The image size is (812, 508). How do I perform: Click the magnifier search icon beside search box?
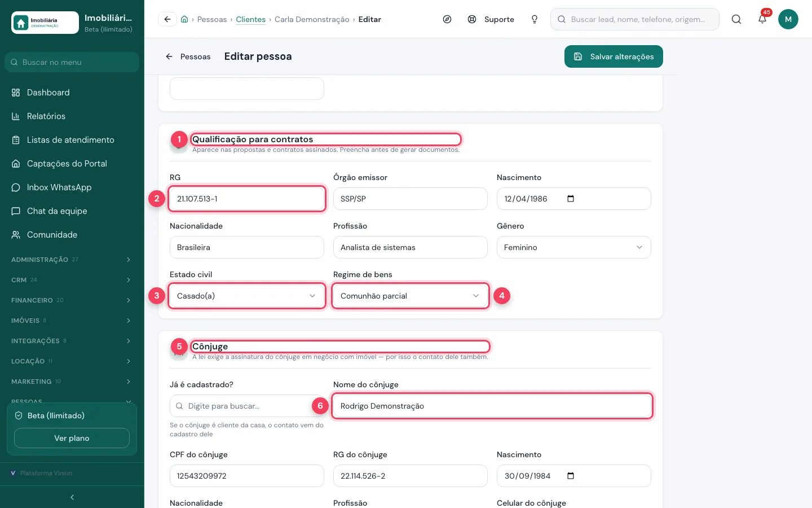click(736, 19)
